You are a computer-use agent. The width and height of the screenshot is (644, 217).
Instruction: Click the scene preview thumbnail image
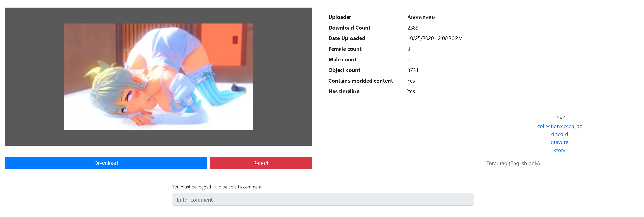click(158, 77)
